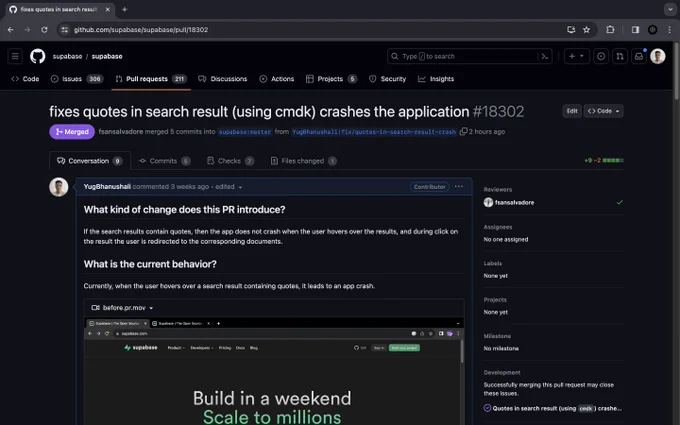Click the Merged status badge

tap(72, 131)
